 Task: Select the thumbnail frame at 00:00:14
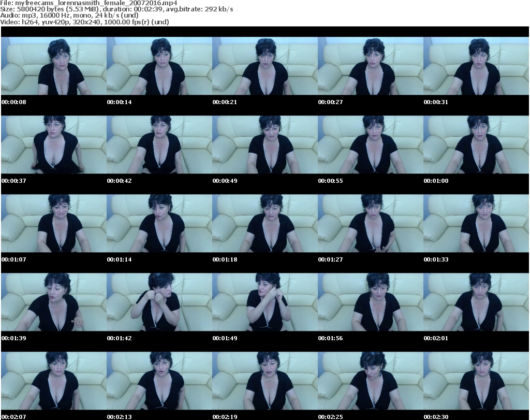tap(159, 66)
